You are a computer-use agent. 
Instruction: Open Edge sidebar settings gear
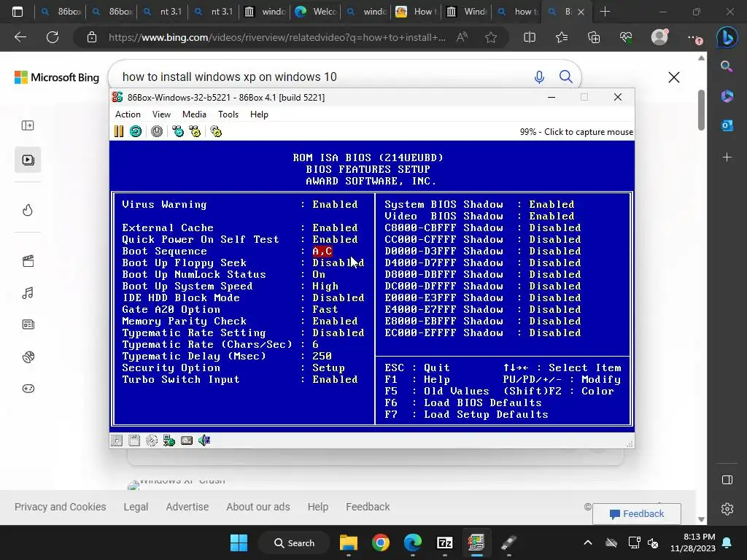(x=727, y=508)
